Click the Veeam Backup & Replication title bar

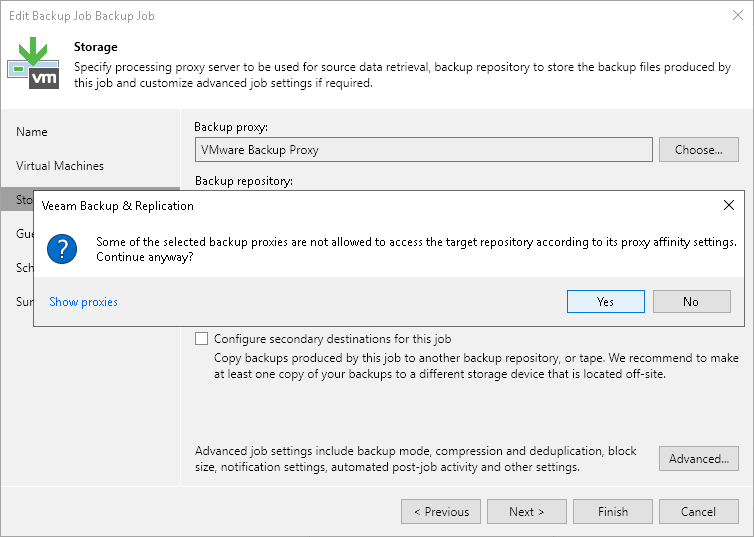[x=300, y=206]
